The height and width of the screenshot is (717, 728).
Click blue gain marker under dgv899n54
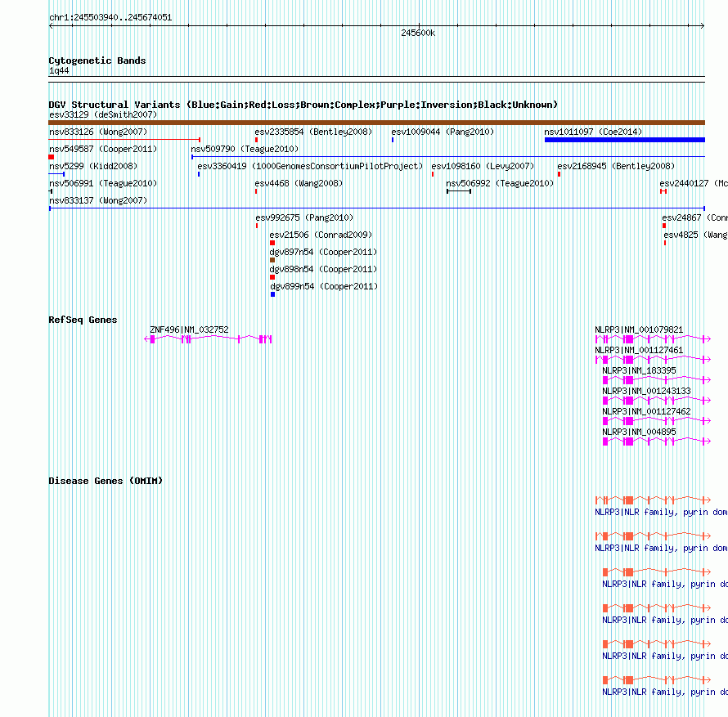click(273, 294)
